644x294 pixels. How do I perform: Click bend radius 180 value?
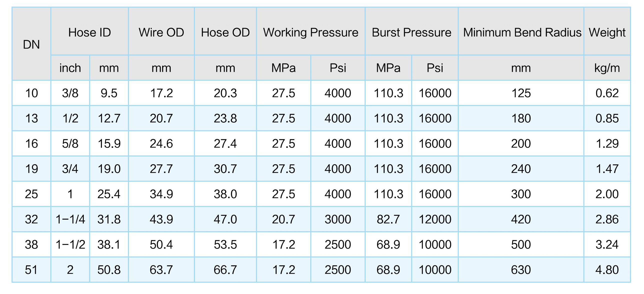pyautogui.click(x=521, y=118)
